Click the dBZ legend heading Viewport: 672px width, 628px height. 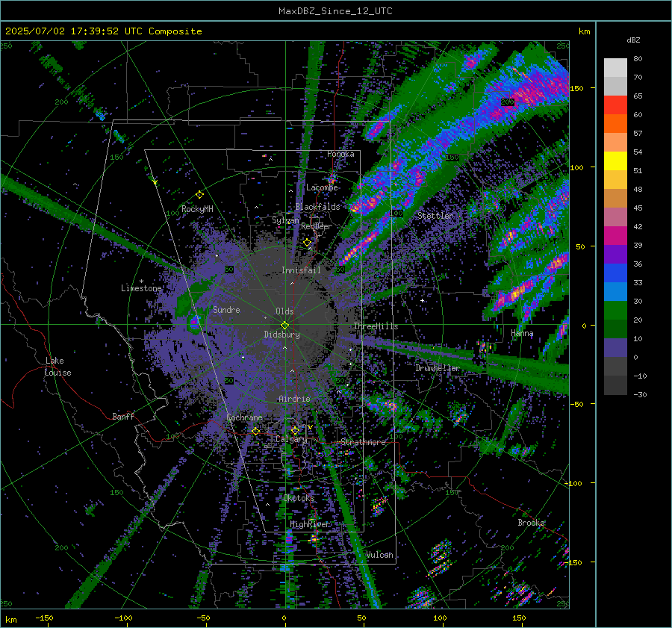coord(633,40)
